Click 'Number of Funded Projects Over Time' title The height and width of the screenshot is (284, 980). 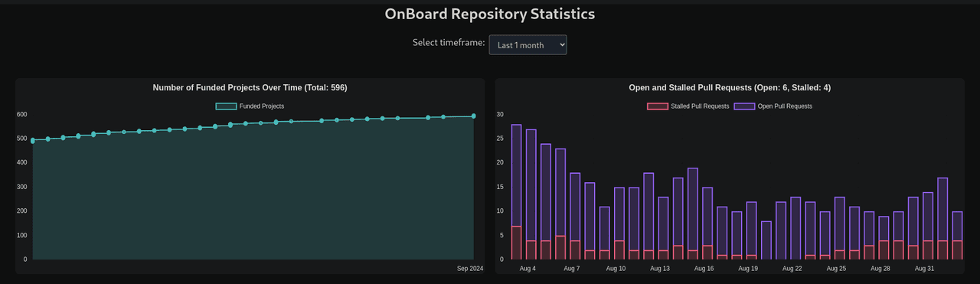coord(250,88)
